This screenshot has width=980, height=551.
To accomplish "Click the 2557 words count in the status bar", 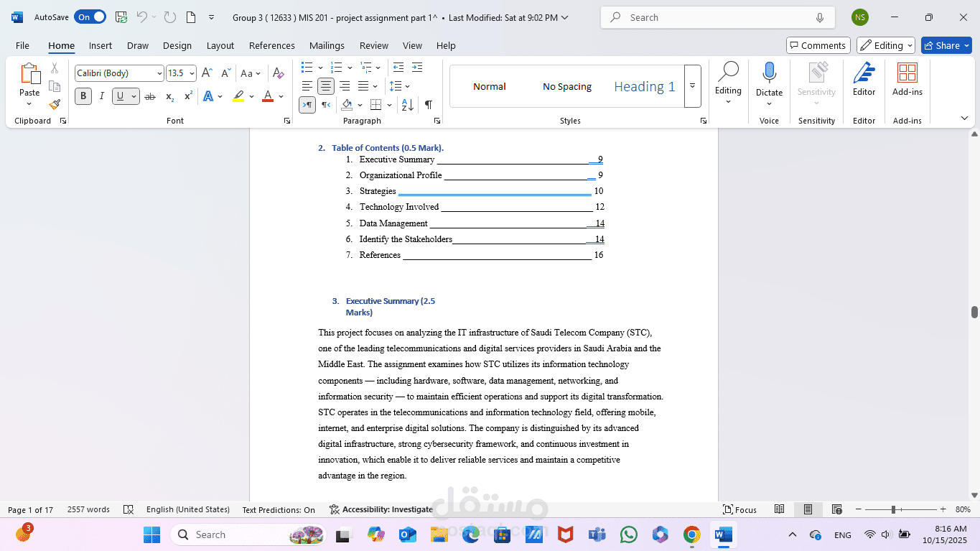I will 88,509.
